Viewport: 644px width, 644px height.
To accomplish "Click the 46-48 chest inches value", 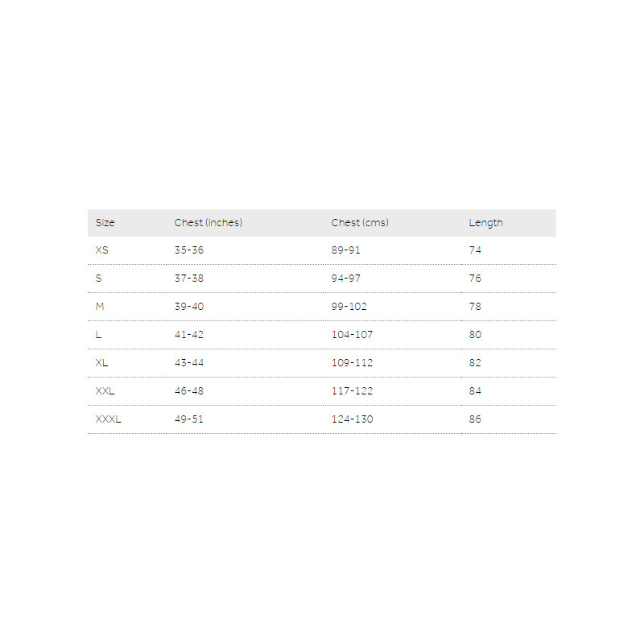I will coord(189,391).
